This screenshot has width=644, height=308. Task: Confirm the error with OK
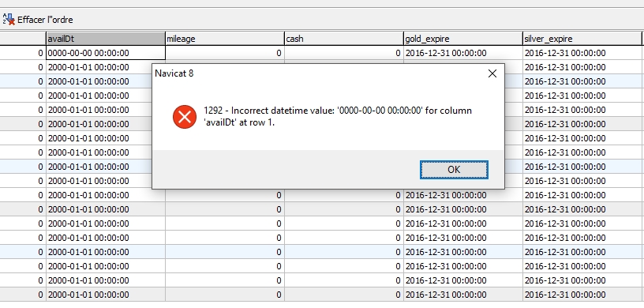(454, 170)
